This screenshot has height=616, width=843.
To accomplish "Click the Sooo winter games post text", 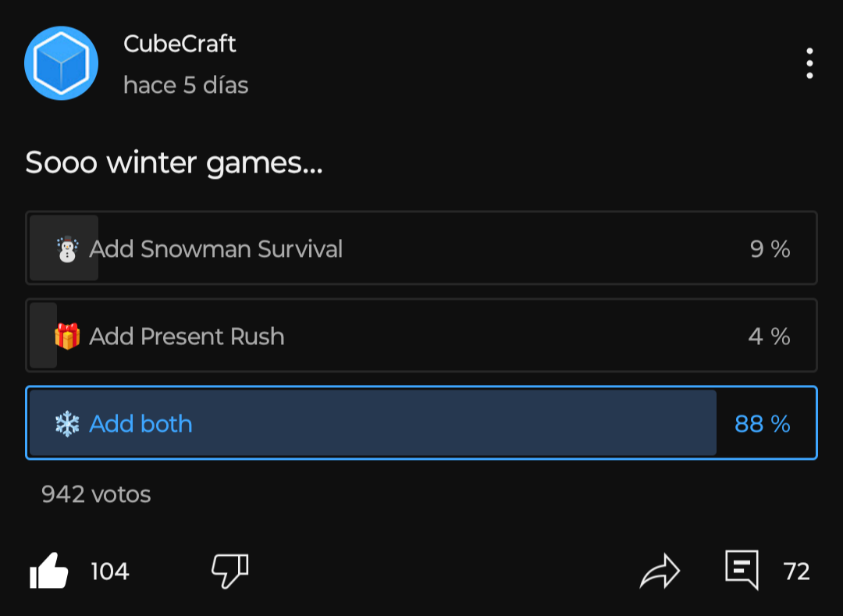I will [x=174, y=162].
